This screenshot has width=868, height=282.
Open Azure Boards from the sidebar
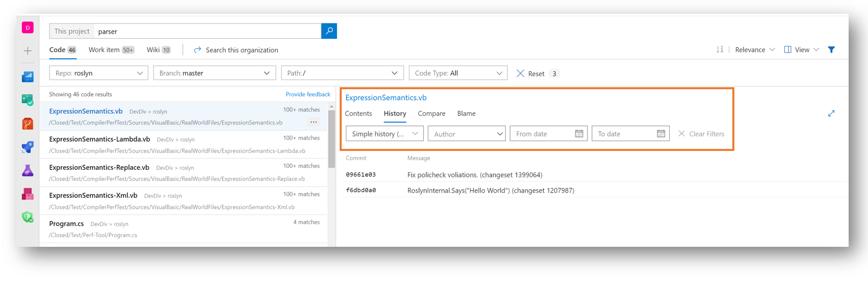[x=28, y=100]
